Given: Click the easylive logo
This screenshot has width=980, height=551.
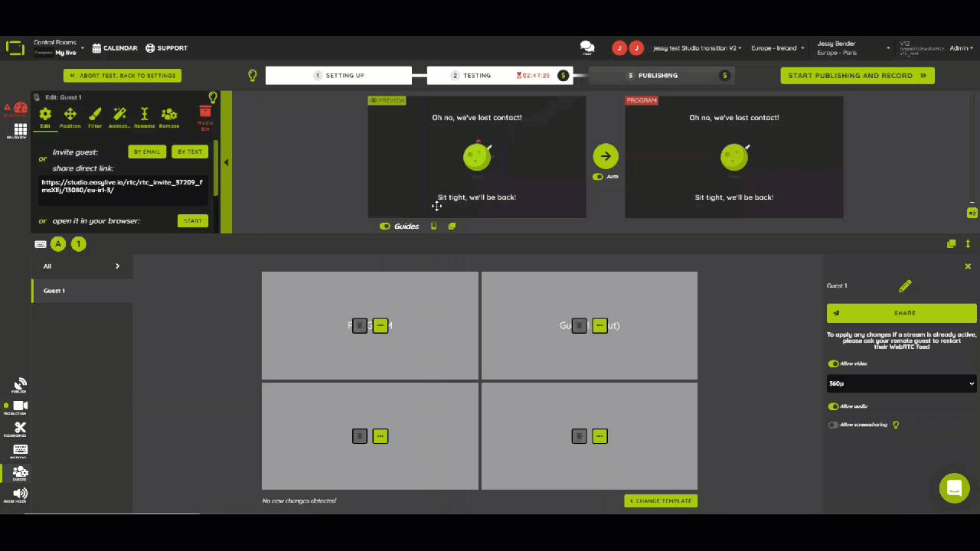Looking at the screenshot, I should (15, 47).
